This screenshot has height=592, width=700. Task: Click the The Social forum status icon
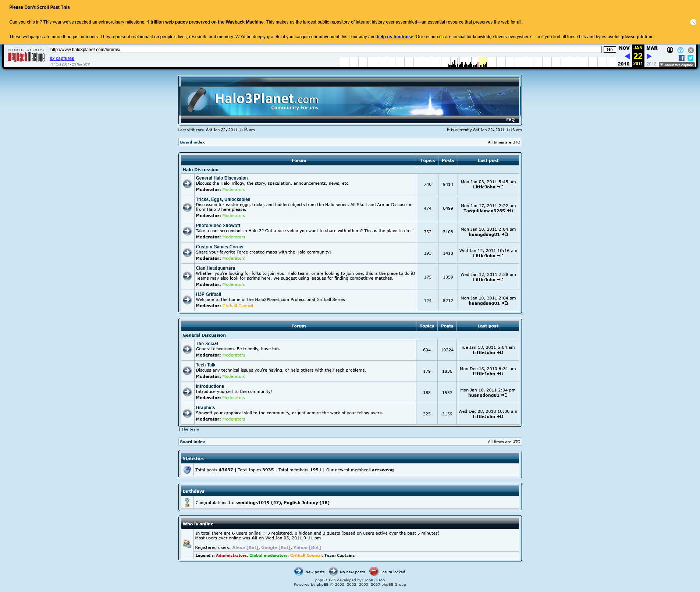click(187, 349)
